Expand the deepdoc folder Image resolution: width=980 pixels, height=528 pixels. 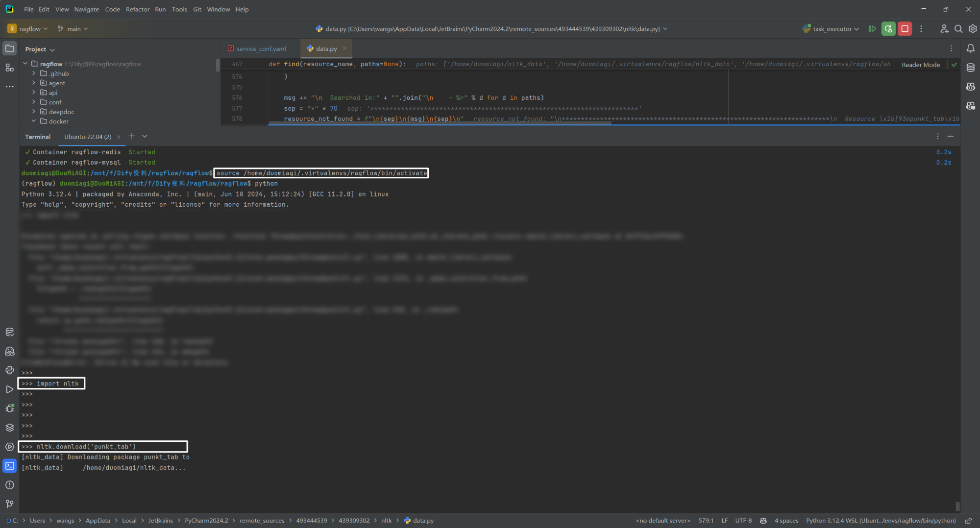click(34, 112)
